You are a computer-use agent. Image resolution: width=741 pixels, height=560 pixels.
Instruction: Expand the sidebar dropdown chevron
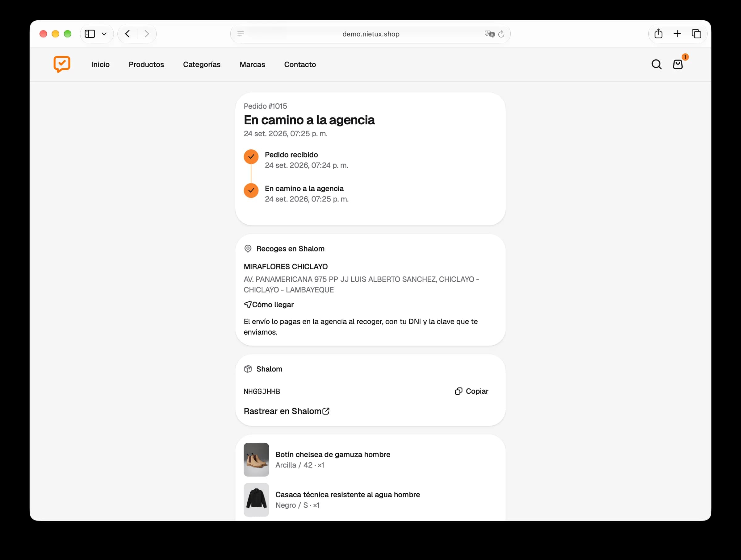(x=104, y=34)
